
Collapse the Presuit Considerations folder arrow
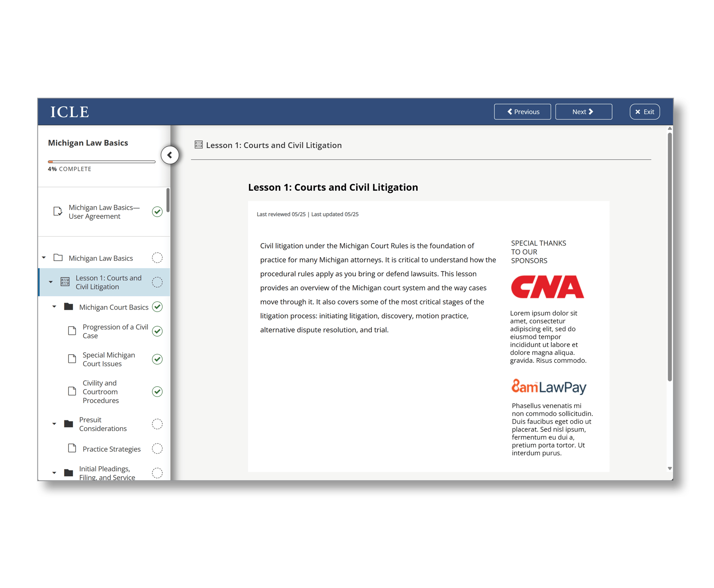click(x=54, y=424)
